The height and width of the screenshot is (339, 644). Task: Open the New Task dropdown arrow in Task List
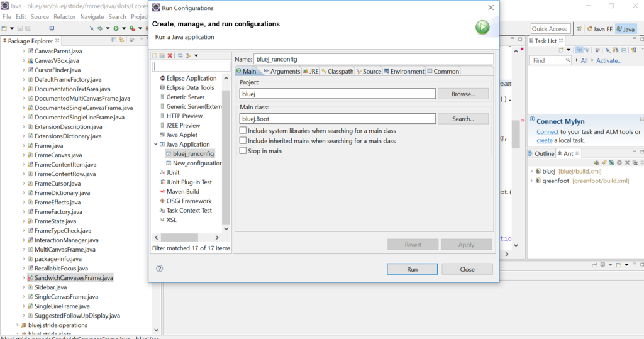click(569, 50)
